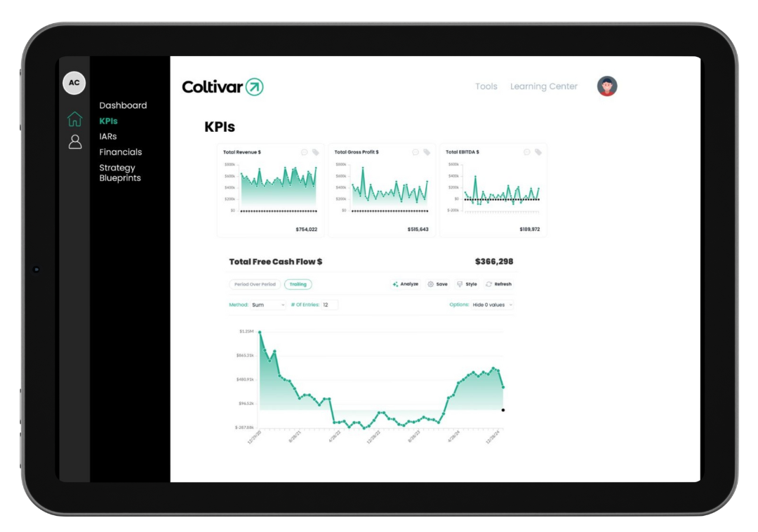The height and width of the screenshot is (532, 758).
Task: Click tag icon on Total Gross Profit card
Action: pos(427,152)
